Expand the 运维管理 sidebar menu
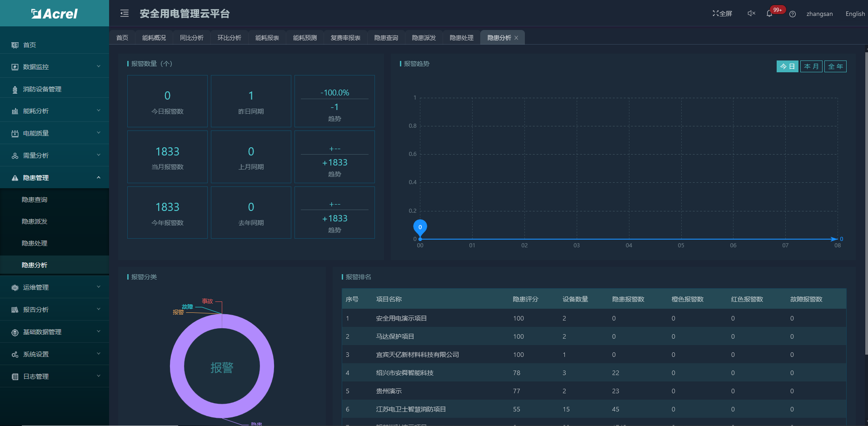This screenshot has width=868, height=426. [x=55, y=287]
